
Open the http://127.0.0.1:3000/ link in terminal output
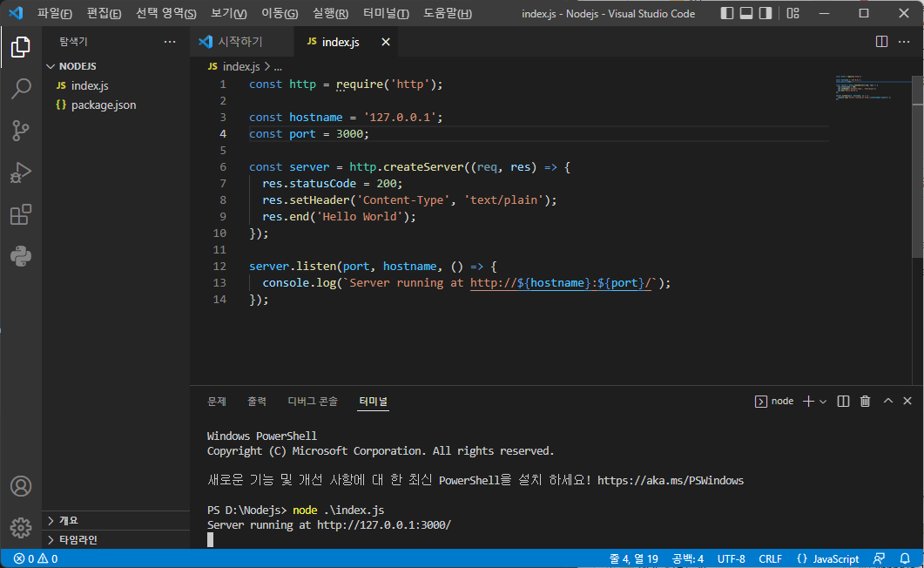(x=384, y=525)
